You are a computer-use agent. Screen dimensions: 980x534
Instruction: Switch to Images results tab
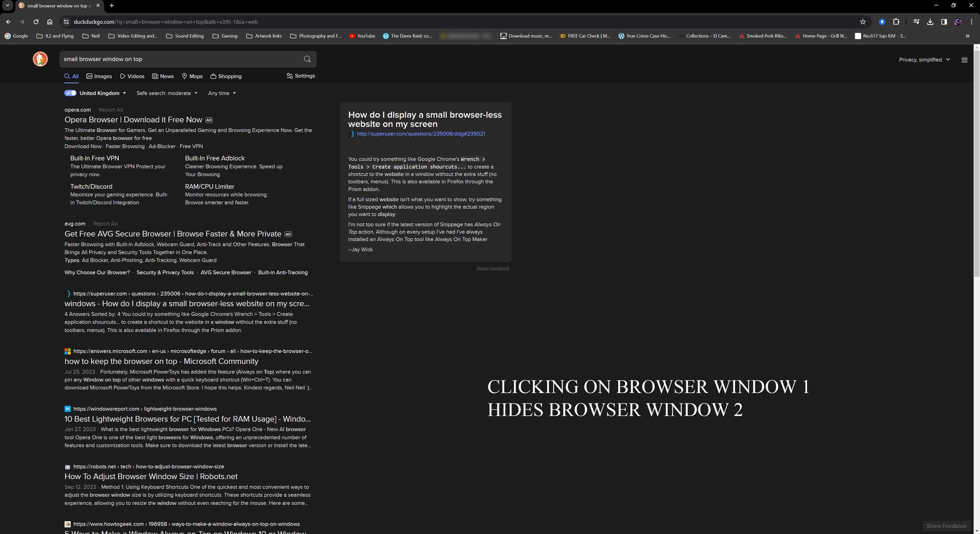point(99,76)
